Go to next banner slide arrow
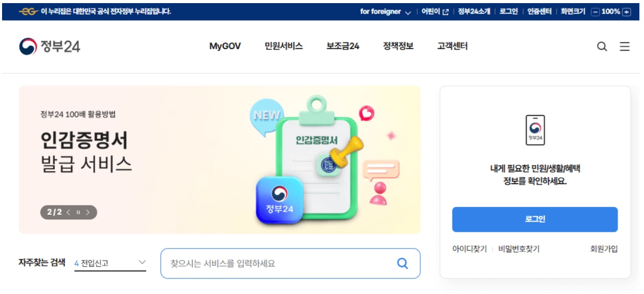 [x=88, y=212]
